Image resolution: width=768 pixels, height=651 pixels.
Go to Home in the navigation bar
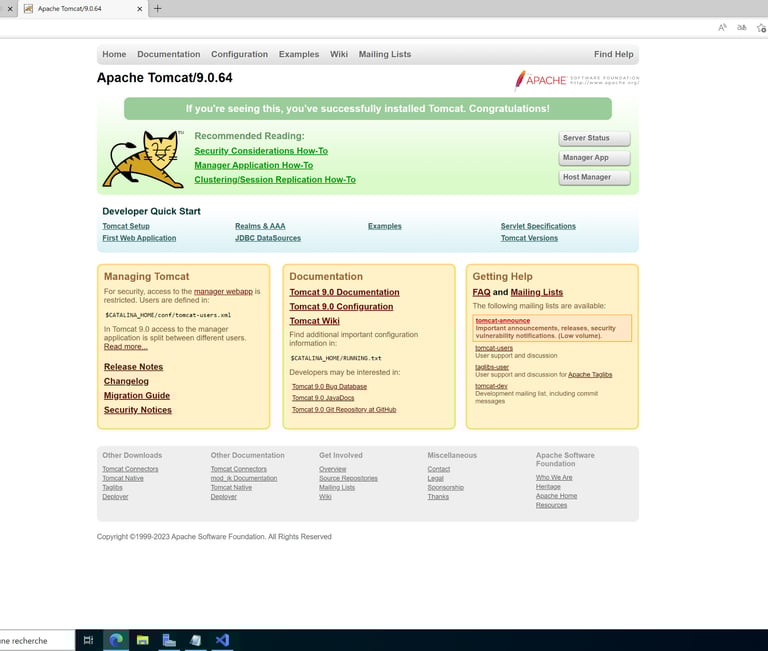point(114,54)
